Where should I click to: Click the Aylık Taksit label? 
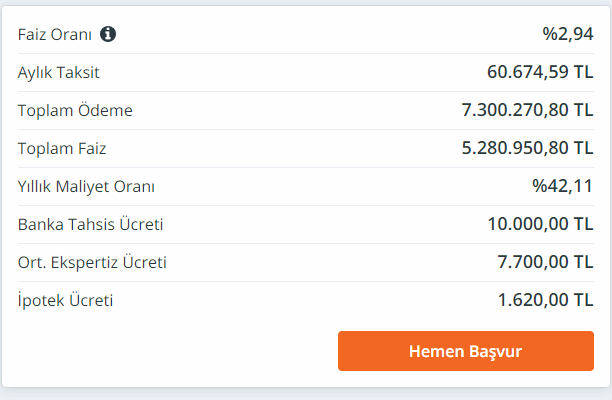click(58, 72)
